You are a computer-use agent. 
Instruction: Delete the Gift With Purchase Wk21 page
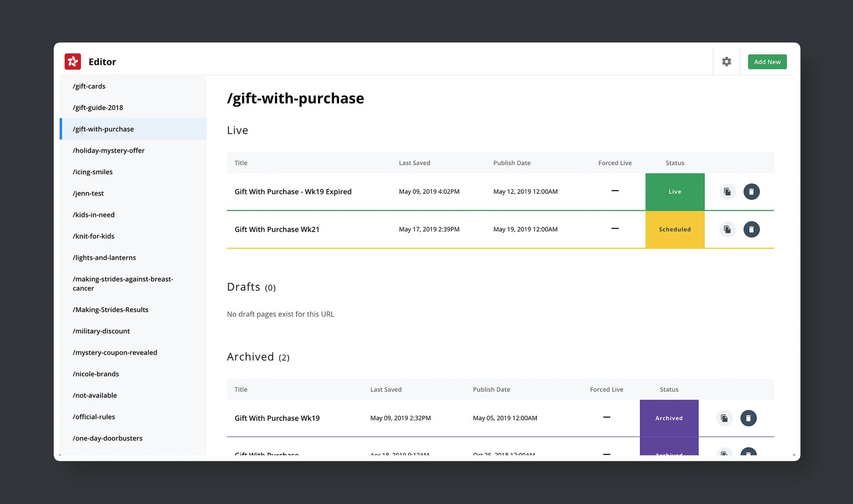click(751, 229)
